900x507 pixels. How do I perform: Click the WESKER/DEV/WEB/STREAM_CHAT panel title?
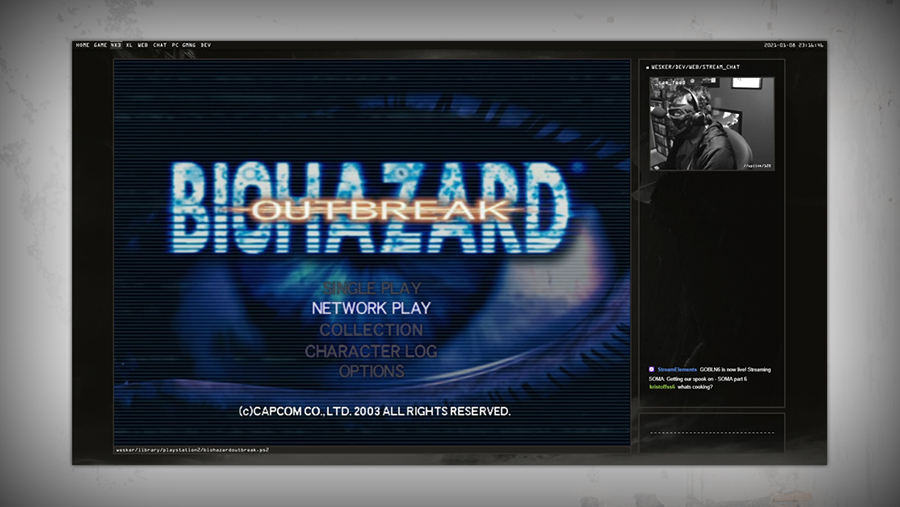click(695, 67)
